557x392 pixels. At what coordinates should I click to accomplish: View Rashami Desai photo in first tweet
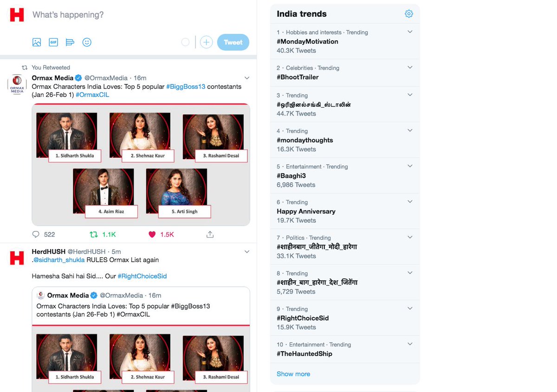214,137
